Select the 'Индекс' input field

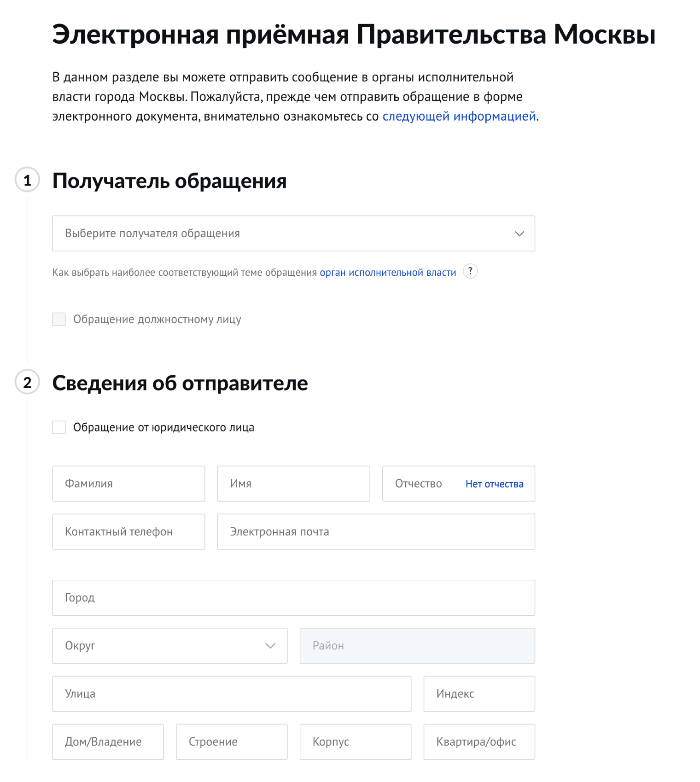(479, 694)
